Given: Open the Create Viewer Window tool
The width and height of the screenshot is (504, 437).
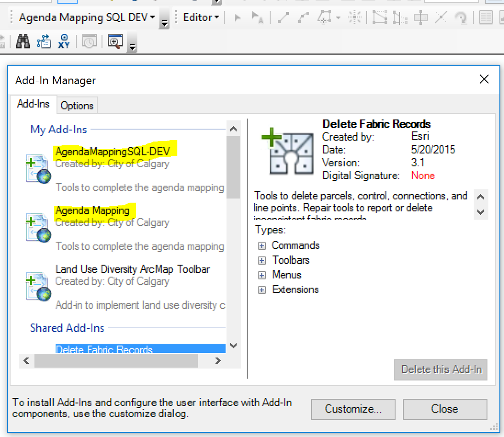Looking at the screenshot, I should point(115,41).
